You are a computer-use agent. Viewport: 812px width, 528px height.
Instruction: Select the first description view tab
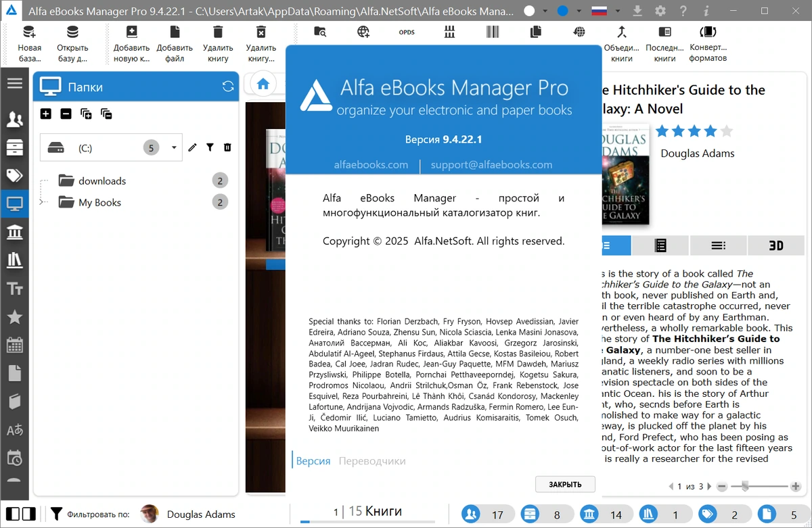pyautogui.click(x=615, y=245)
